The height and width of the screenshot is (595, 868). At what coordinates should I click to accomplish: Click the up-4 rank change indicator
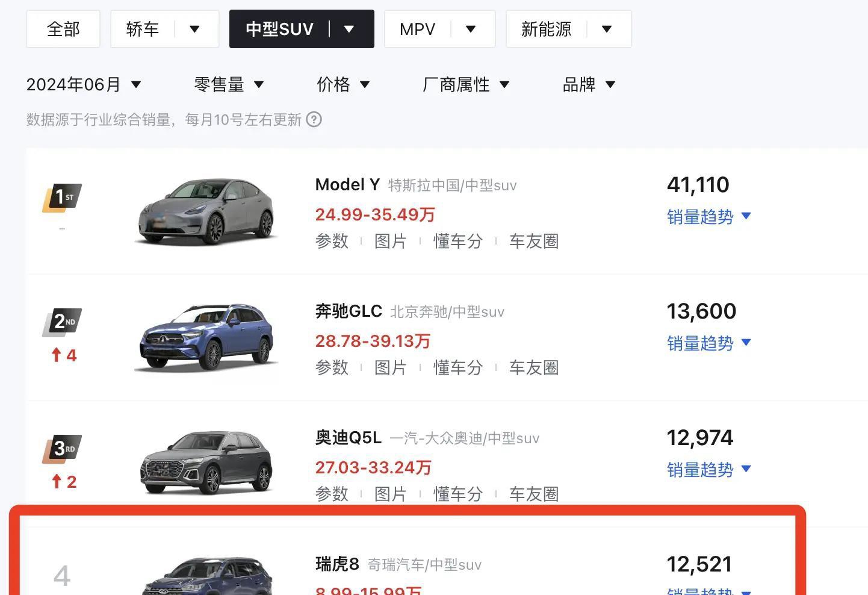(64, 355)
